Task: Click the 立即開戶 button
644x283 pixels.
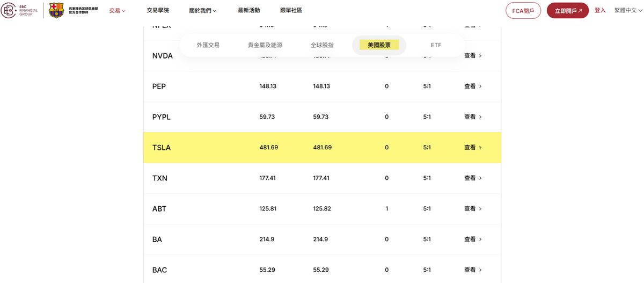Action: (568, 11)
